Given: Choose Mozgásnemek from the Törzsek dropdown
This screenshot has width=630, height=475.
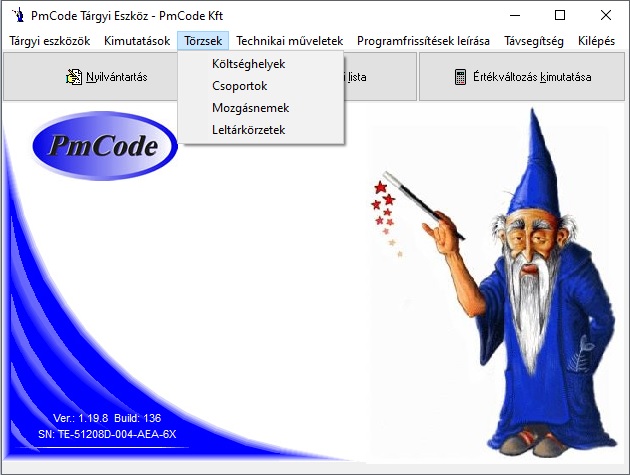Looking at the screenshot, I should click(x=261, y=108).
